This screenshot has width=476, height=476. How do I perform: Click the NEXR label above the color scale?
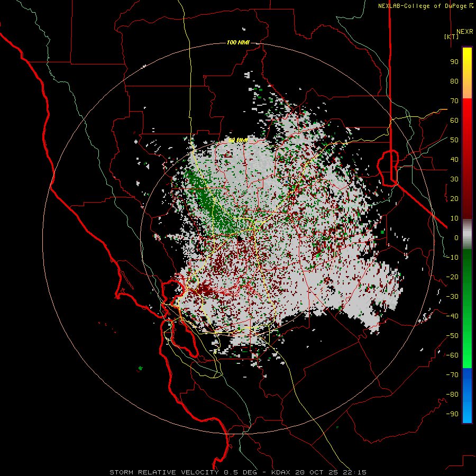point(464,32)
